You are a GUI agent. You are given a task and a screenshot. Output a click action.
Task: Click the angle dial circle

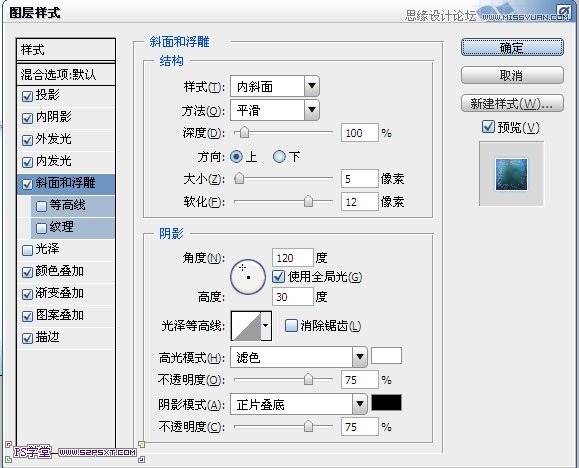pos(248,277)
